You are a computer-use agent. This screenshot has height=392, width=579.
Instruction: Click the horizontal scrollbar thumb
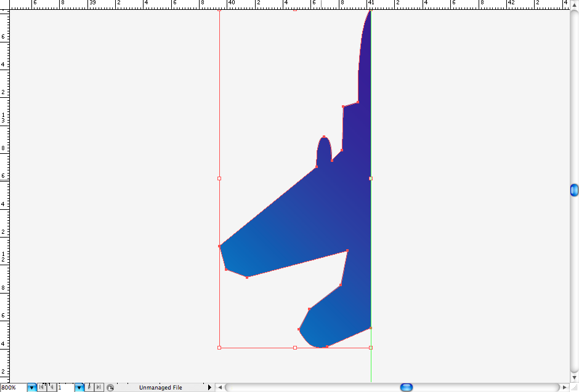tap(406, 388)
